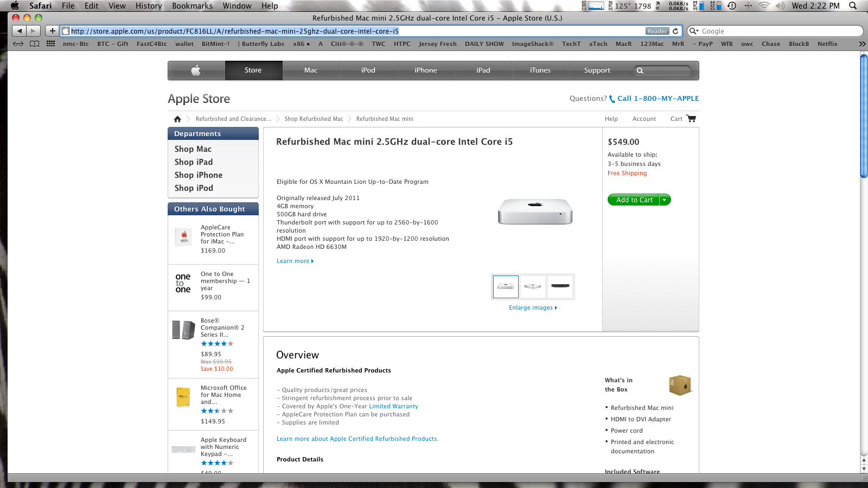Click the page vertical scrollbar thumb

(864, 116)
